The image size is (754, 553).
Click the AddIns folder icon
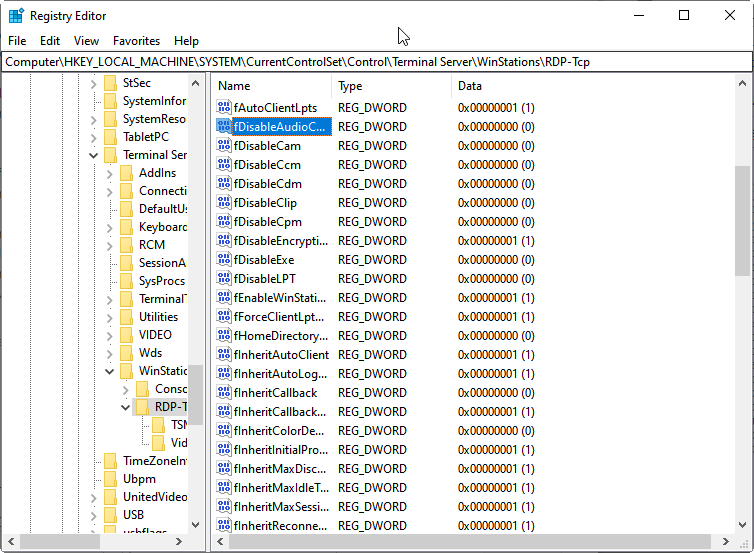tap(126, 173)
